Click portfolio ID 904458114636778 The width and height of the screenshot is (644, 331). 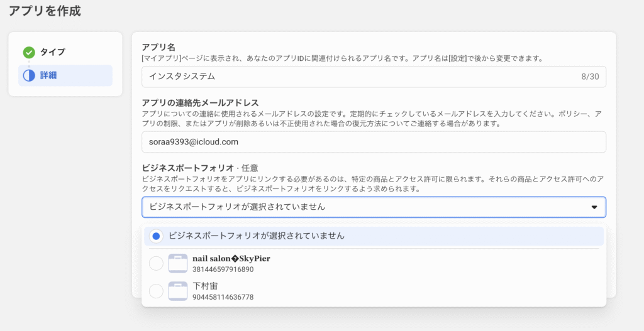click(223, 297)
